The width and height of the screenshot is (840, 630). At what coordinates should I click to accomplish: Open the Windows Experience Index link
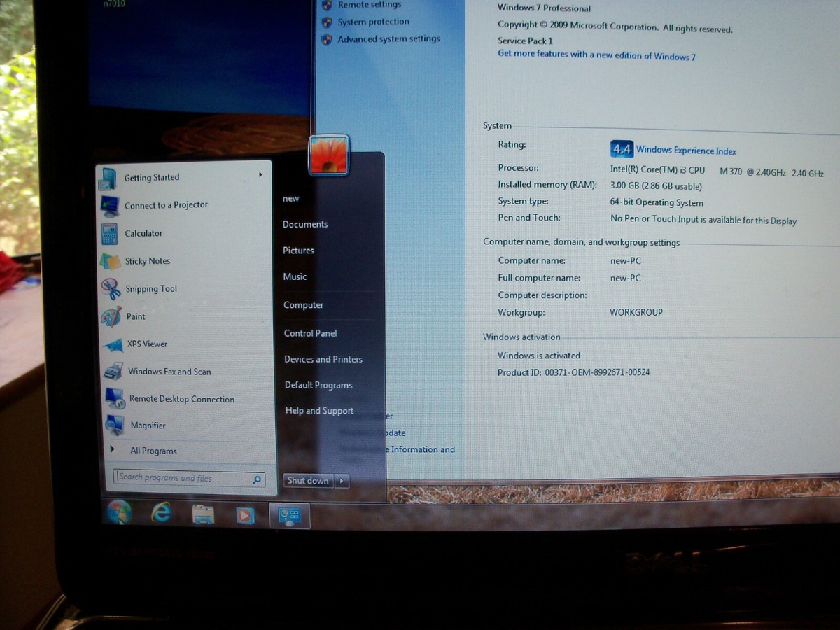click(x=686, y=150)
